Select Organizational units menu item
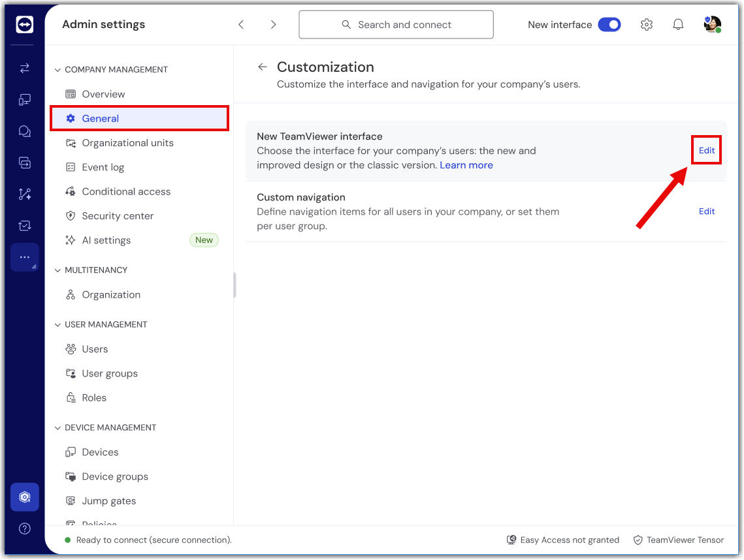Screen dimensions: 744x560 pos(127,143)
